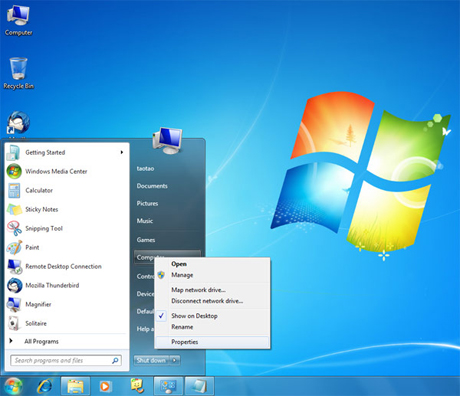Open the Computer desktop icon

click(18, 19)
